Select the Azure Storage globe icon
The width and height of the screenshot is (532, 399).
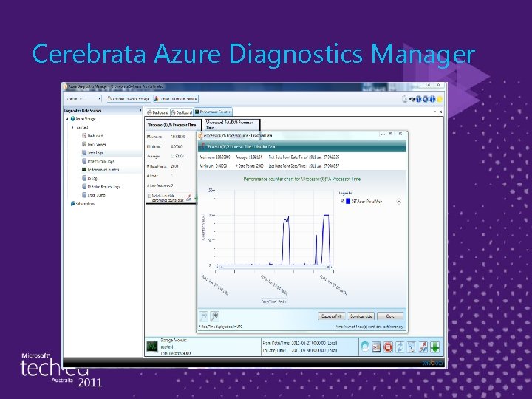[x=72, y=119]
